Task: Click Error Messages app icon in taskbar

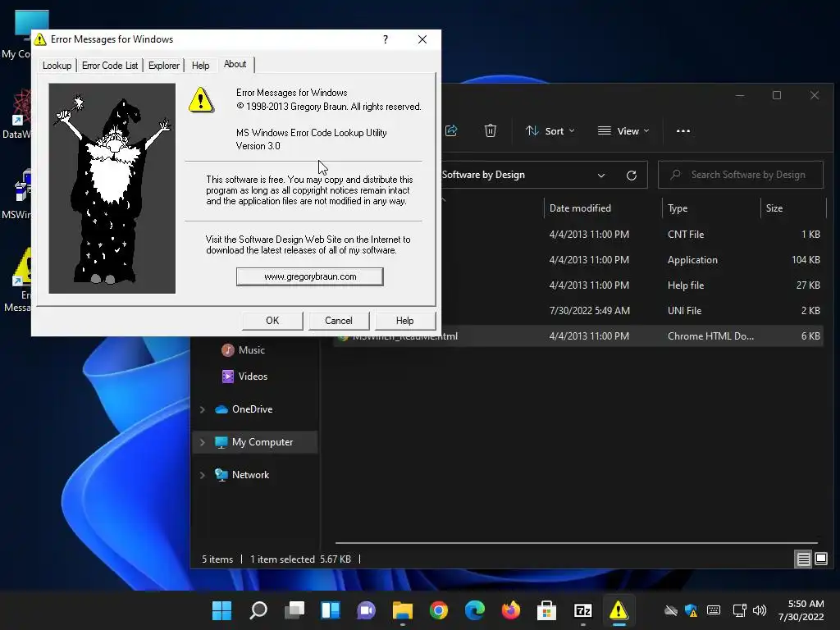Action: (x=619, y=610)
